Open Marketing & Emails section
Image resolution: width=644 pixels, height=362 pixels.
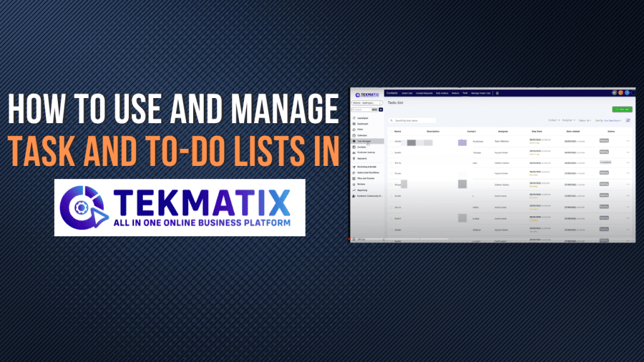point(365,167)
